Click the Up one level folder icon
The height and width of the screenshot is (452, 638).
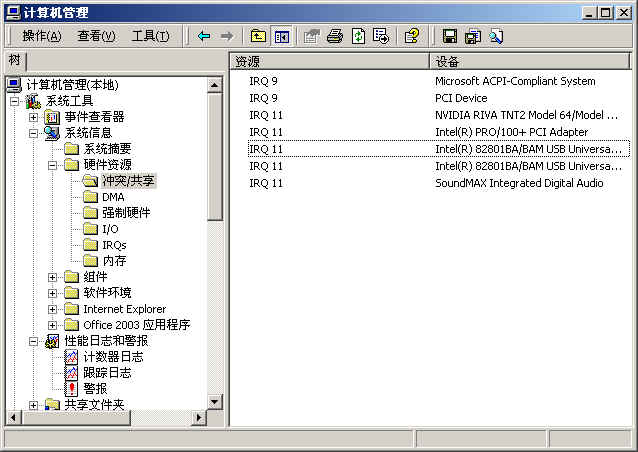[258, 37]
